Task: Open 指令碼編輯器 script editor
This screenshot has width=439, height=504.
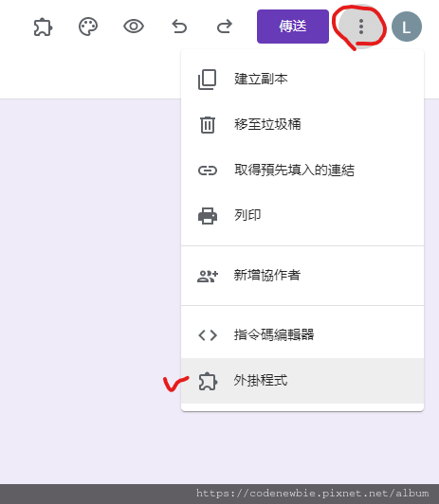Action: tap(302, 335)
